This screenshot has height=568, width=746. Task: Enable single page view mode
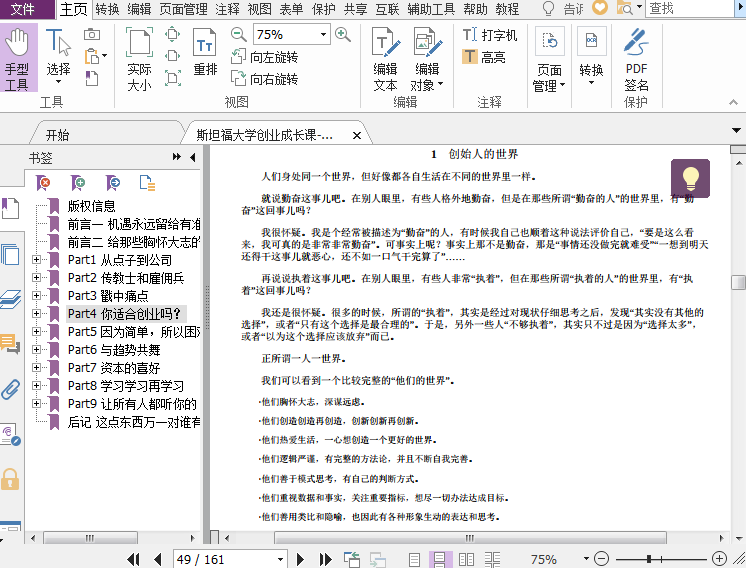414,559
